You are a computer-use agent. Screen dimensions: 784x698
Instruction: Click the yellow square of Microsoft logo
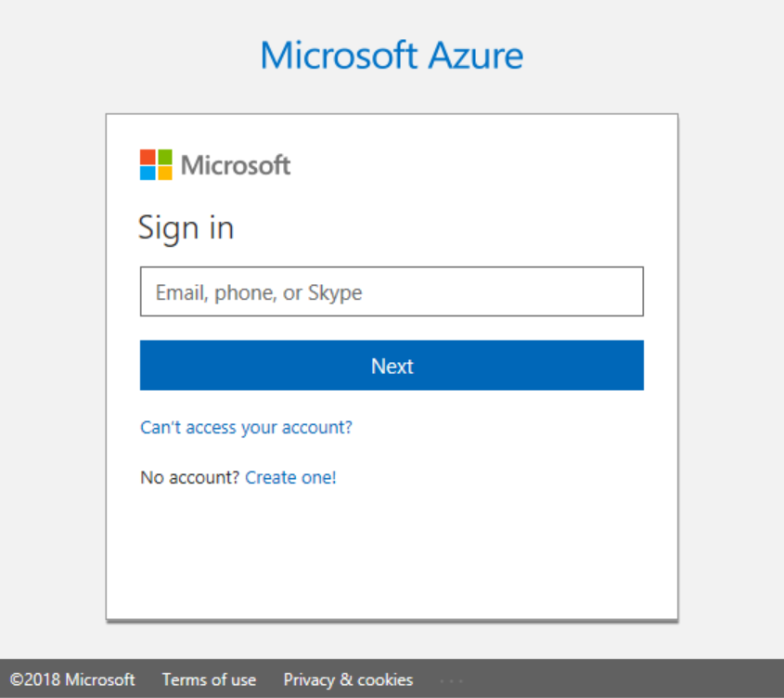pyautogui.click(x=164, y=174)
